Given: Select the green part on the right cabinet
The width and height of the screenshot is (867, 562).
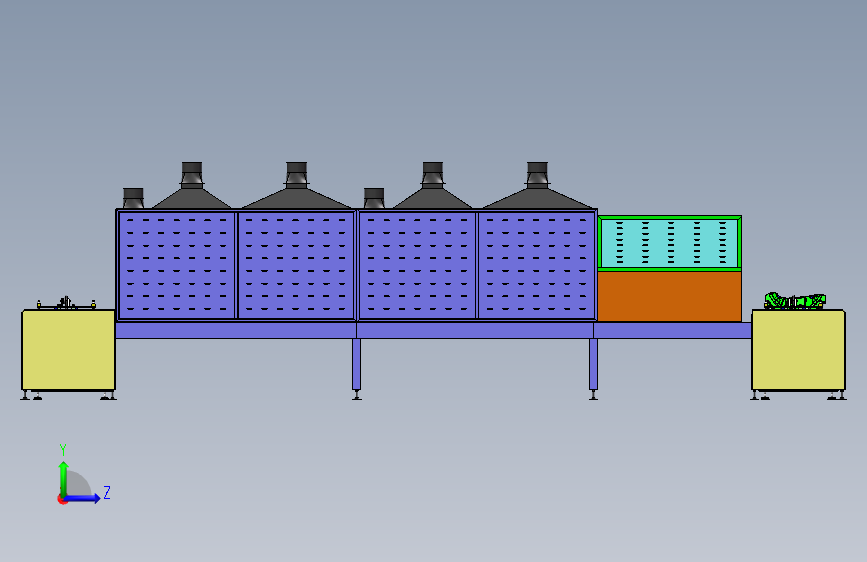Looking at the screenshot, I should [795, 301].
